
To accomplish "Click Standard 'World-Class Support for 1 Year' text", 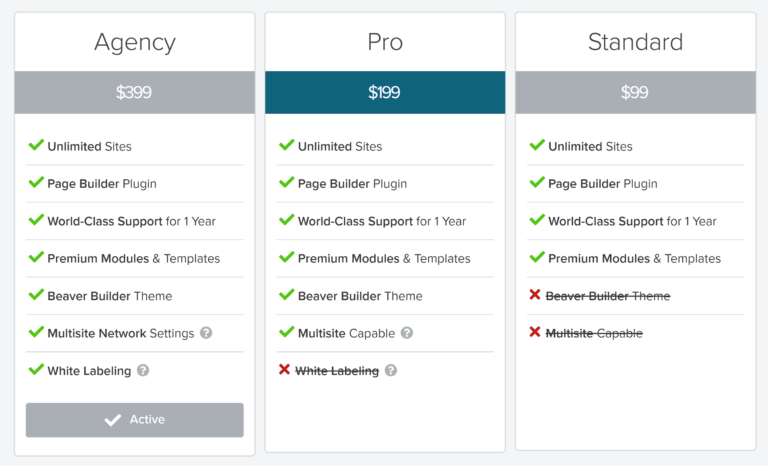I will [632, 221].
